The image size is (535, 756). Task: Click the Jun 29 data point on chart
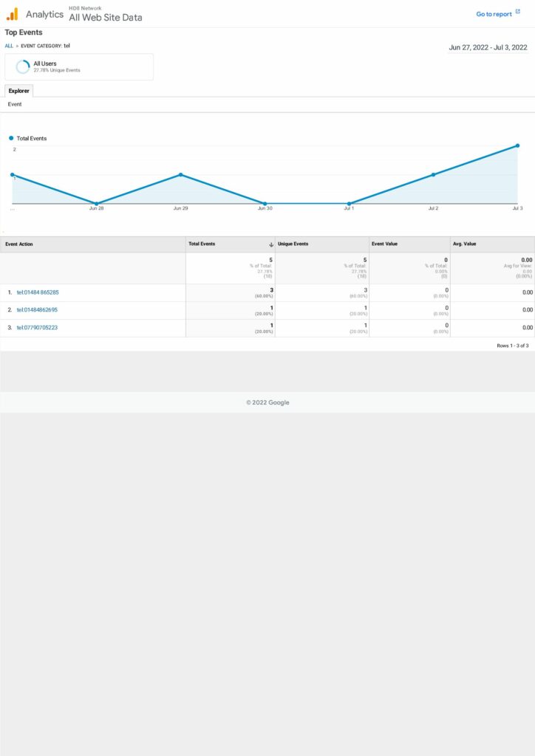[180, 175]
